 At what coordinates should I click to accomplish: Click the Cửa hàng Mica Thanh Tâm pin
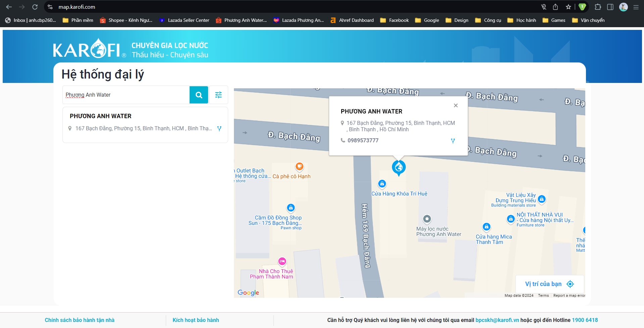click(x=487, y=227)
